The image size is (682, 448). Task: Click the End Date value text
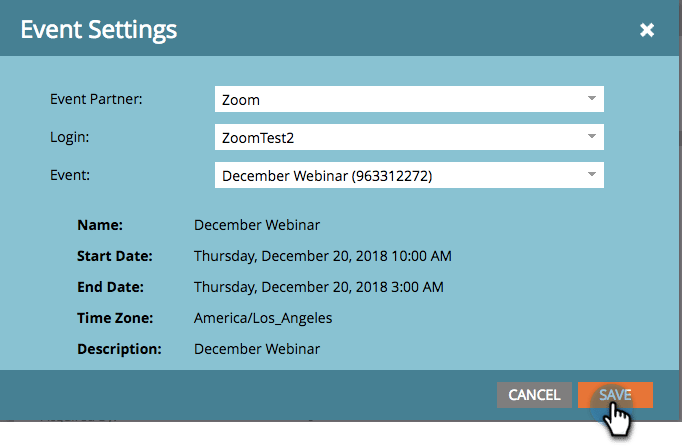[x=318, y=287]
